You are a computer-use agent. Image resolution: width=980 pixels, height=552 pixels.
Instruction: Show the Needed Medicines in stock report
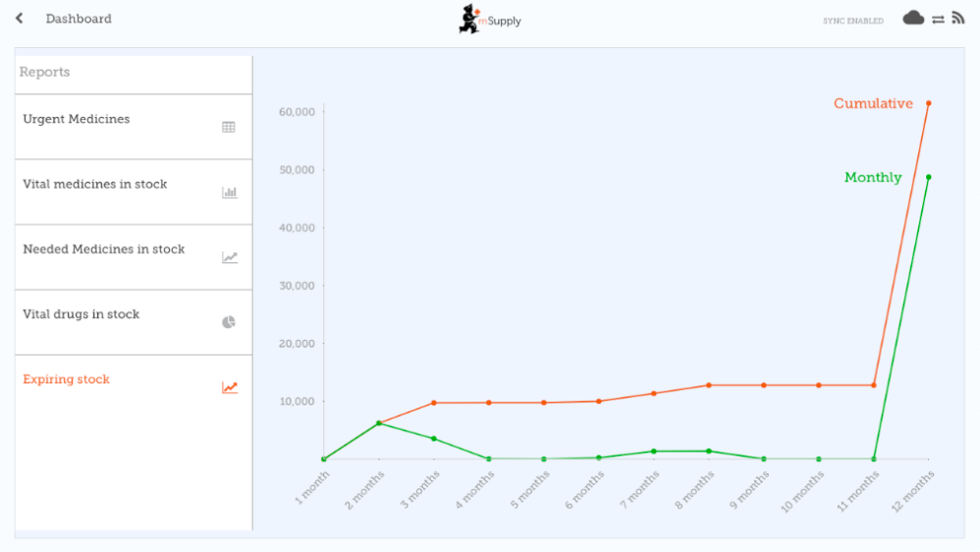coord(104,249)
